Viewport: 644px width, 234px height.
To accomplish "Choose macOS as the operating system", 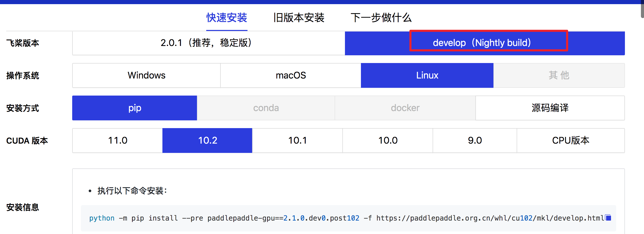I will (291, 75).
